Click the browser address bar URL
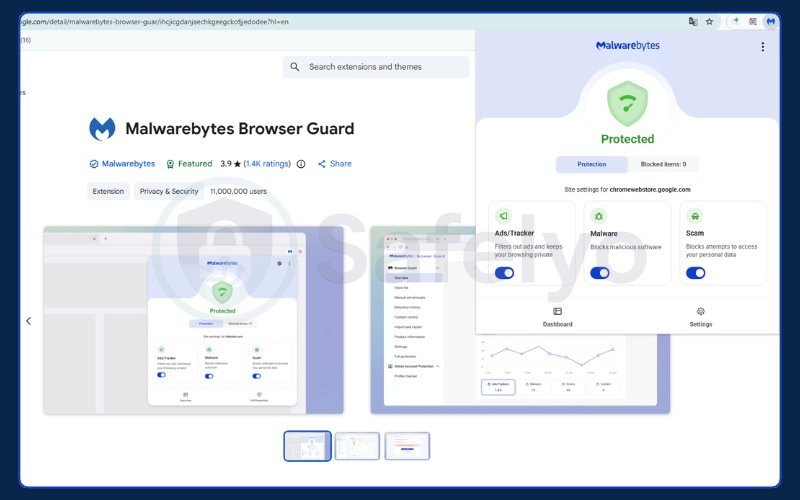The width and height of the screenshot is (800, 500). 155,22
